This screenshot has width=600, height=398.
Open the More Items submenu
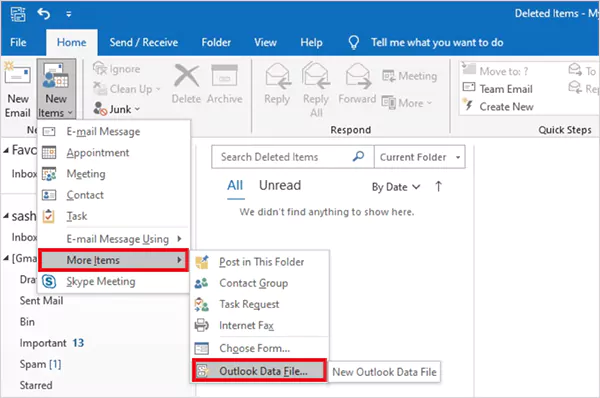(114, 260)
